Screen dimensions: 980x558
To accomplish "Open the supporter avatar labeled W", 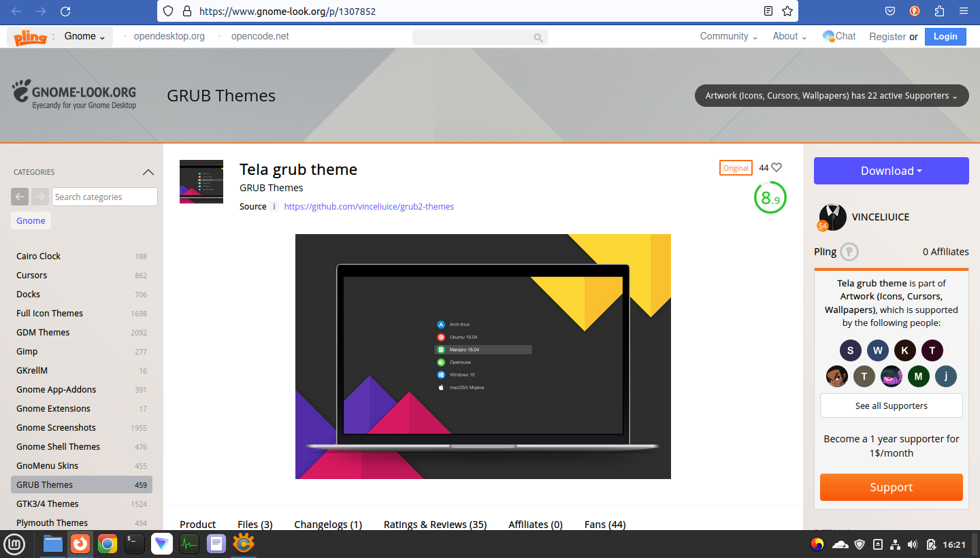I will [x=878, y=350].
